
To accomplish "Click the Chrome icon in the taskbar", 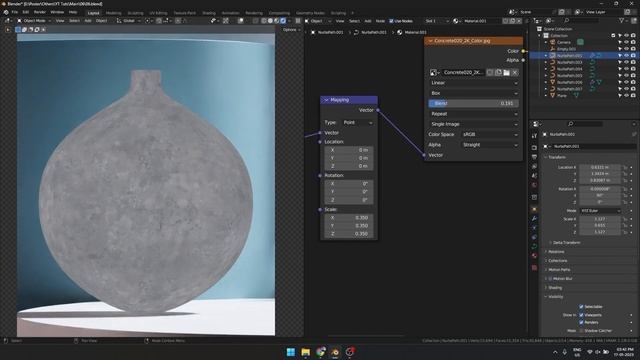I will pyautogui.click(x=320, y=352).
